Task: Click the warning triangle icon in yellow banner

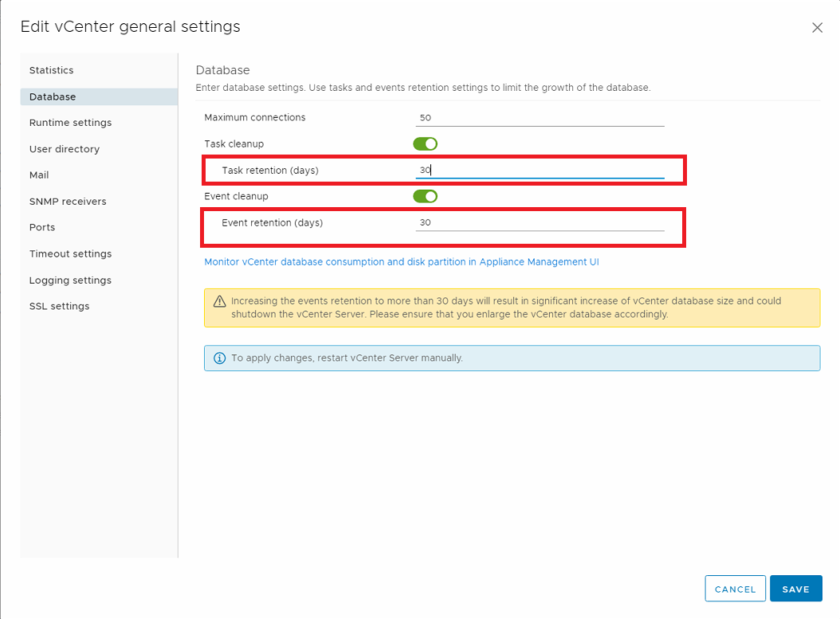Action: click(220, 301)
